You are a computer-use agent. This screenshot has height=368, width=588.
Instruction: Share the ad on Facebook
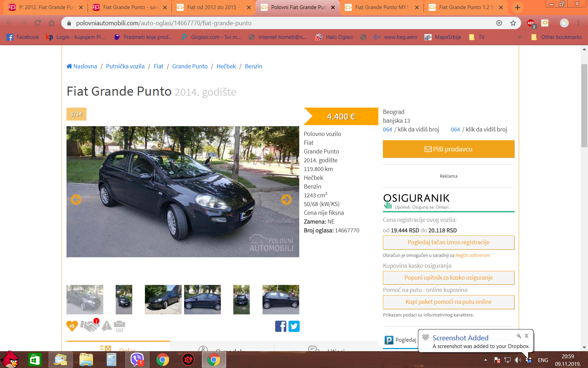tap(281, 326)
